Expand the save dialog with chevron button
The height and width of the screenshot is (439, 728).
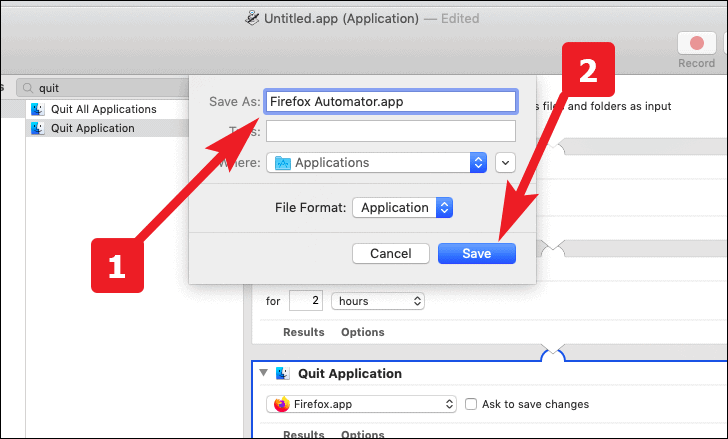(x=505, y=162)
